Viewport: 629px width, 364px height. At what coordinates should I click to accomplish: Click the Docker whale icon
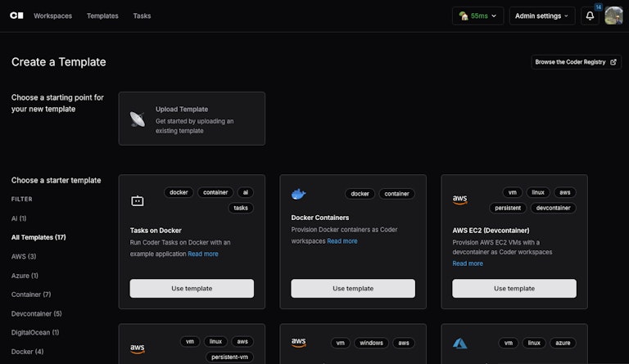(x=298, y=194)
